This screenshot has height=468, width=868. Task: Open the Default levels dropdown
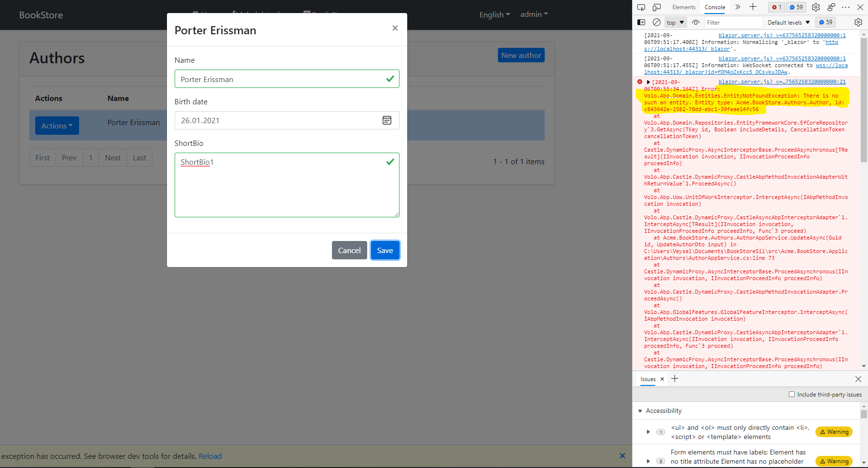[x=787, y=22]
